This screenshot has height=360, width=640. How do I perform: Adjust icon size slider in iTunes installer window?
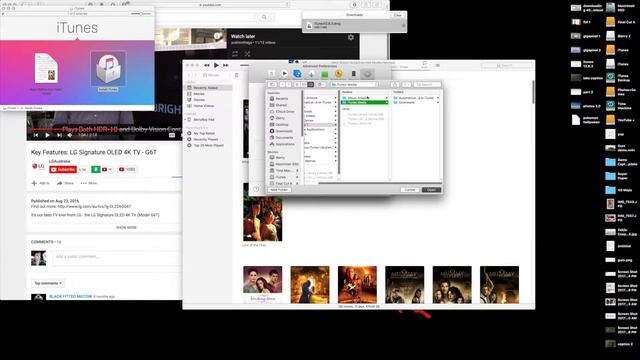pyautogui.click(x=141, y=14)
